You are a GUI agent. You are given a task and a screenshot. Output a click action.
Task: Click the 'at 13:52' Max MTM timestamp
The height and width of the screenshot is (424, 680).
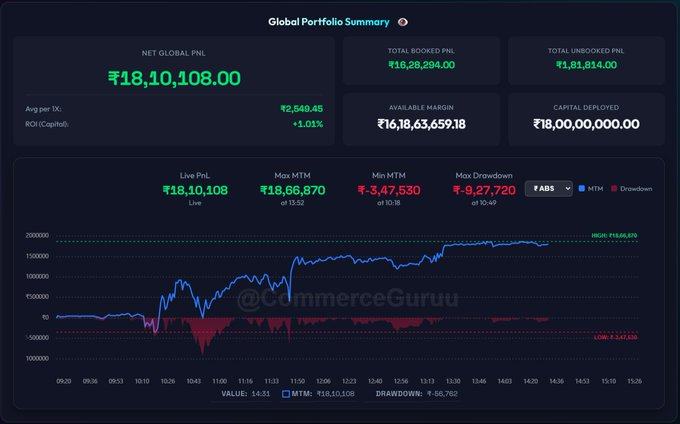pyautogui.click(x=292, y=203)
